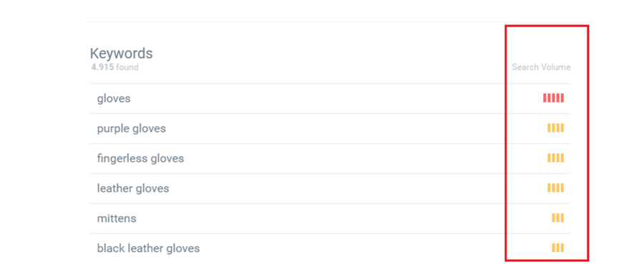The height and width of the screenshot is (267, 644).
Task: Click the red search volume bars for gloves
Action: 553,98
